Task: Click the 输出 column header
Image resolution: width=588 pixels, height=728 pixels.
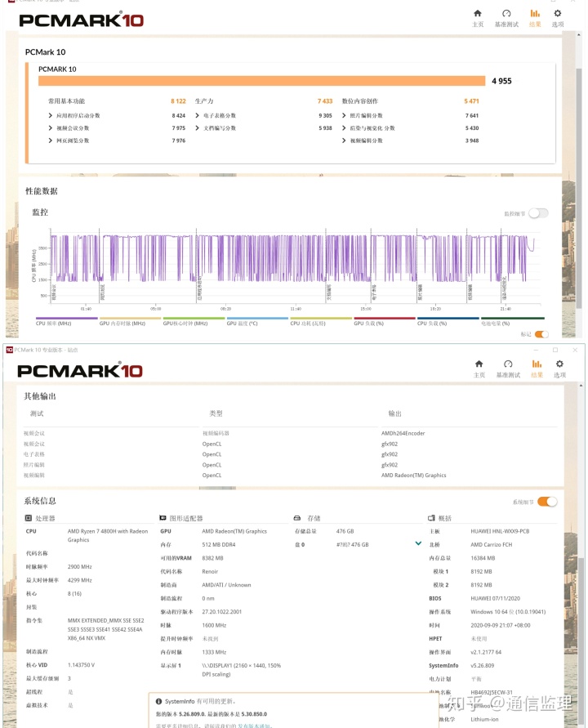Action: 395,413
